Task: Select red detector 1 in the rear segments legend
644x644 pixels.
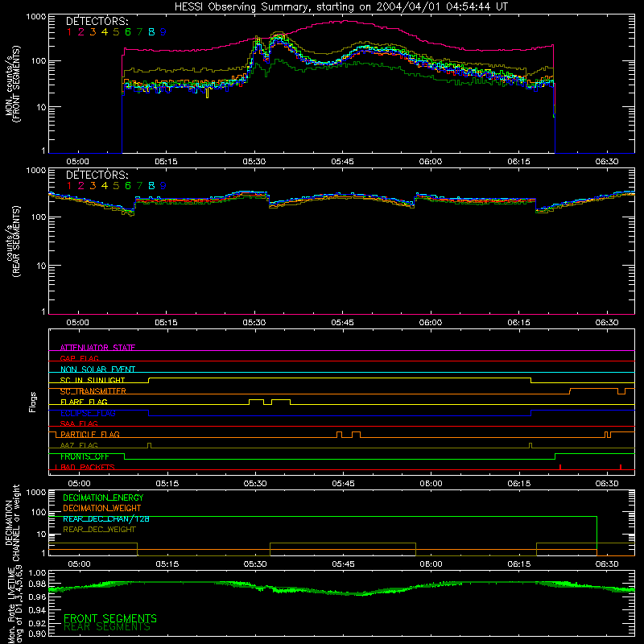Action: 69,186
